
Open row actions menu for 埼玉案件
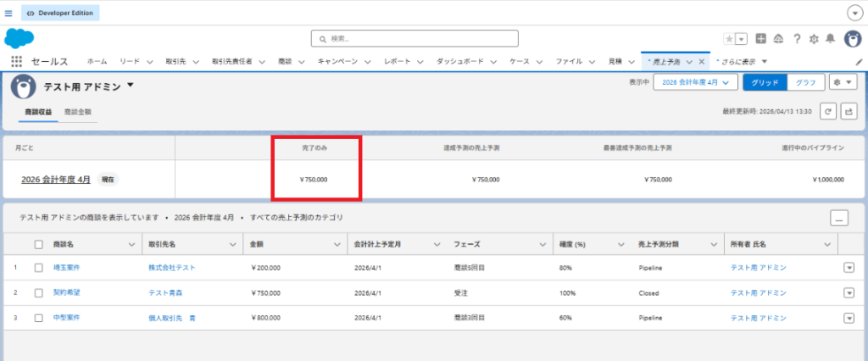pyautogui.click(x=849, y=268)
